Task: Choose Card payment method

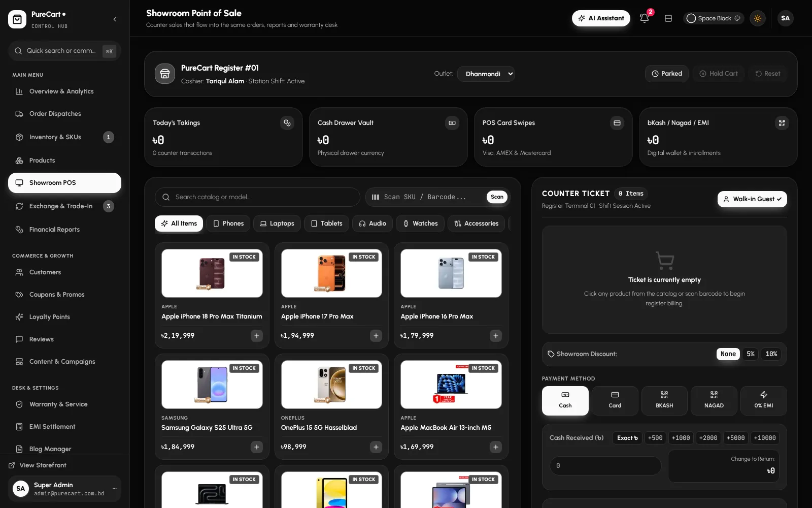Action: (615, 401)
